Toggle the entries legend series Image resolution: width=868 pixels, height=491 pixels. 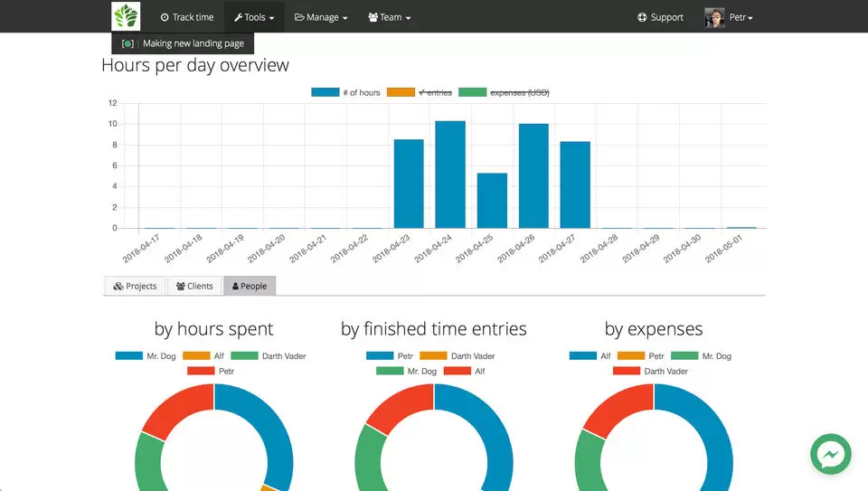pos(419,92)
